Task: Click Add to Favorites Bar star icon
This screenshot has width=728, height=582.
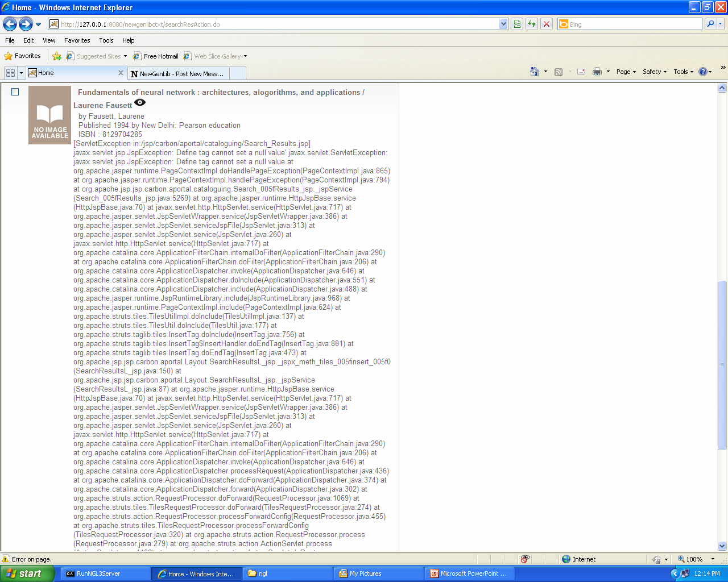Action: (57, 56)
